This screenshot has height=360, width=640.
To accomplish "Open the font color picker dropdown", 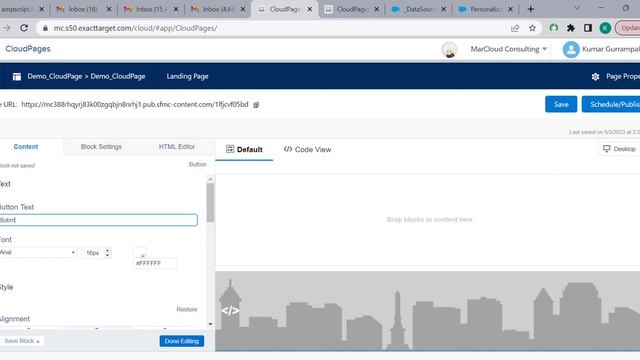I will (x=140, y=252).
